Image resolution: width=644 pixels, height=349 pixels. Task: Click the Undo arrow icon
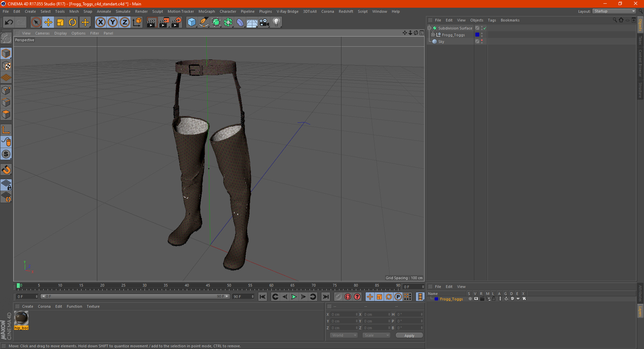point(9,22)
